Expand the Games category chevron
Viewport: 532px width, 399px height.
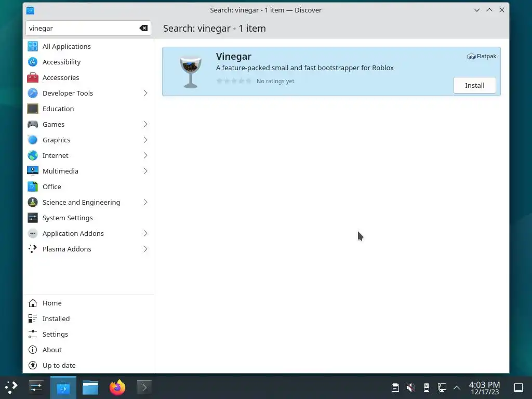point(145,125)
